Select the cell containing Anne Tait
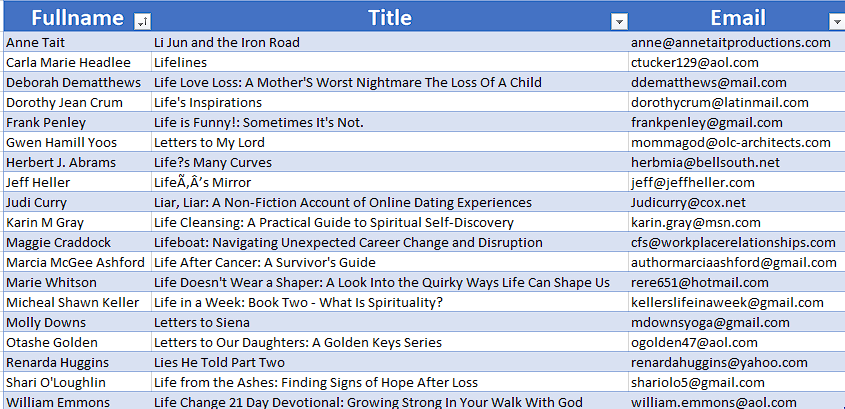Image resolution: width=845 pixels, height=409 pixels. click(x=78, y=42)
